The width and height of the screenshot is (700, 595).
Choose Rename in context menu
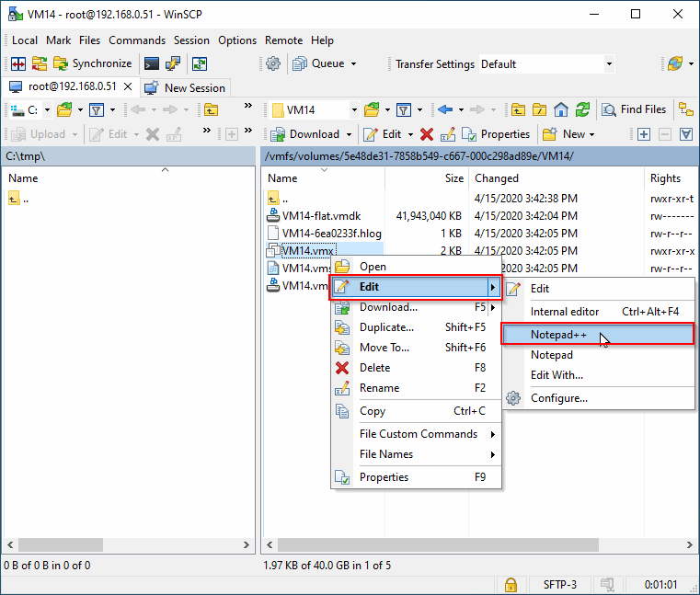click(x=416, y=388)
